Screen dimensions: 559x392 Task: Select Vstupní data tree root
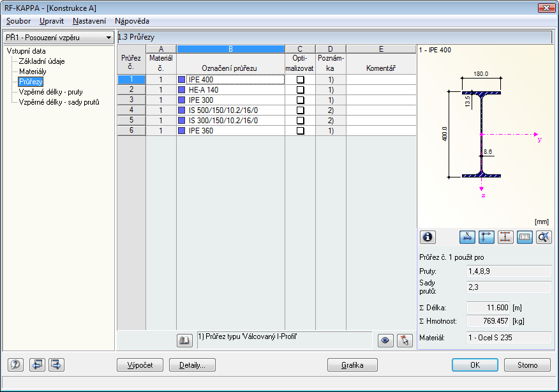coord(26,51)
